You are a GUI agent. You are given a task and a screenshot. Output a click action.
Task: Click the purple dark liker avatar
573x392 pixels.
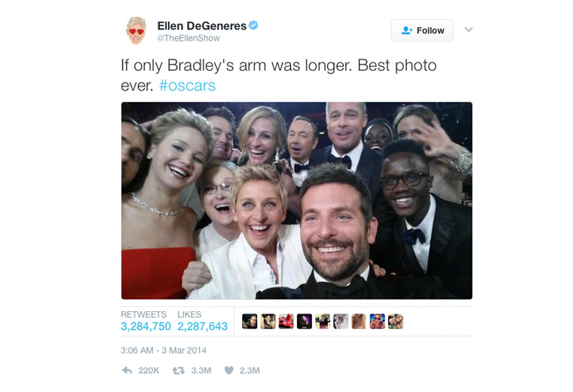305,321
